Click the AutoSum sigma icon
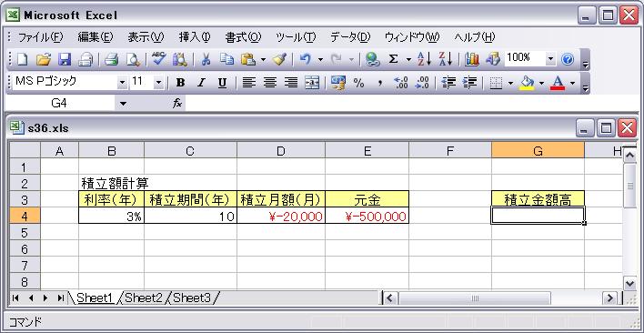The width and height of the screenshot is (644, 333). [393, 59]
